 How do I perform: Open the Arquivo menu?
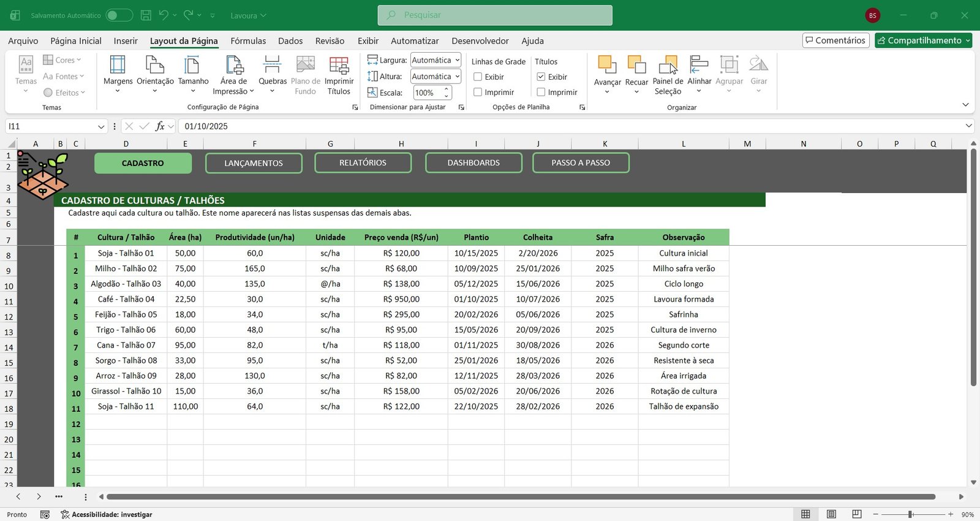click(23, 40)
